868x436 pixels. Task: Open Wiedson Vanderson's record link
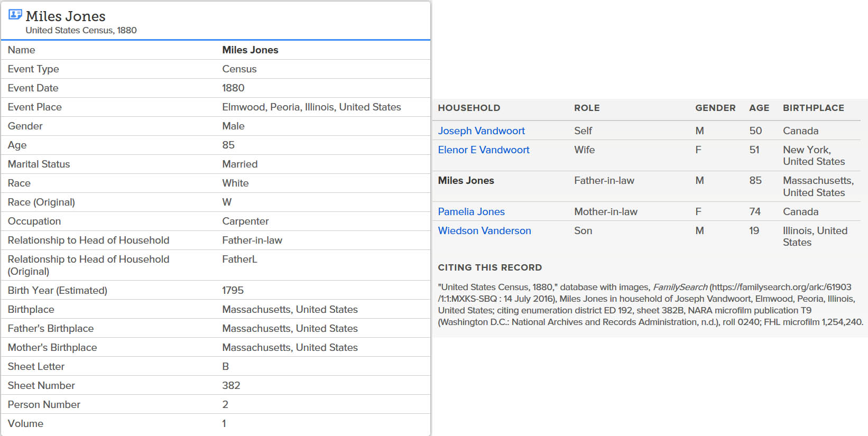point(484,230)
